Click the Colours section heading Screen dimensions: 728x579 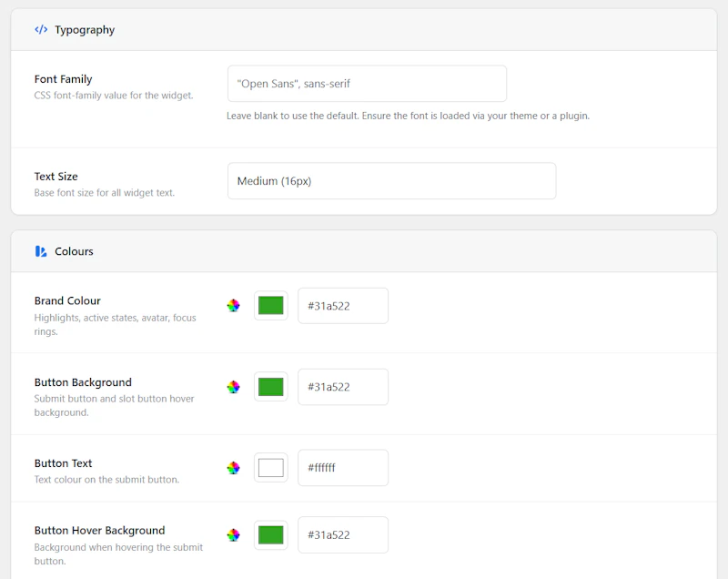click(x=74, y=251)
